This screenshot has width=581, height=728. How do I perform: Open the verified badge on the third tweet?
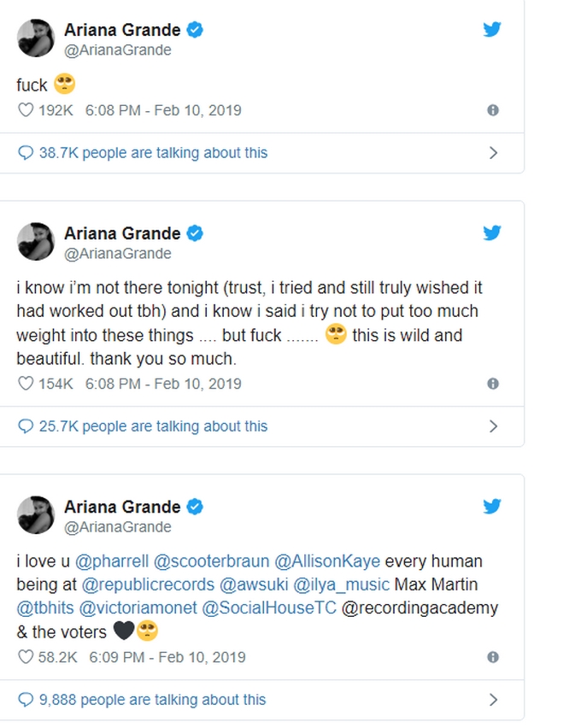pyautogui.click(x=196, y=507)
